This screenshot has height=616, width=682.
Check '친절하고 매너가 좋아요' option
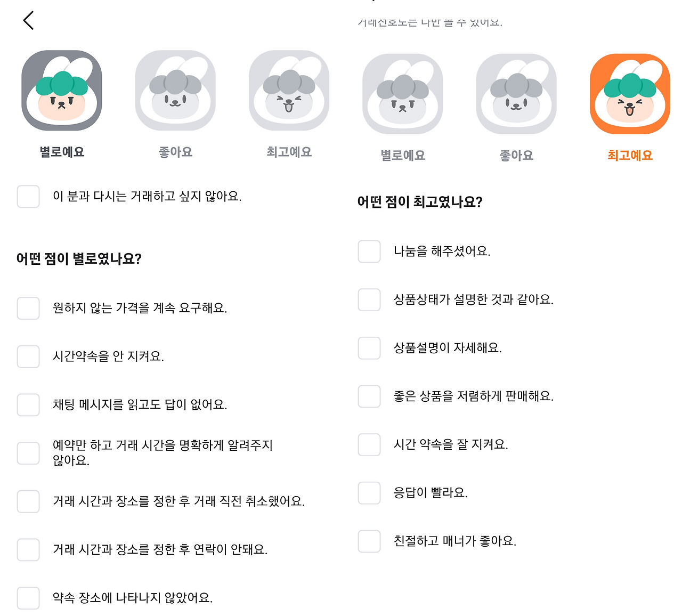369,541
